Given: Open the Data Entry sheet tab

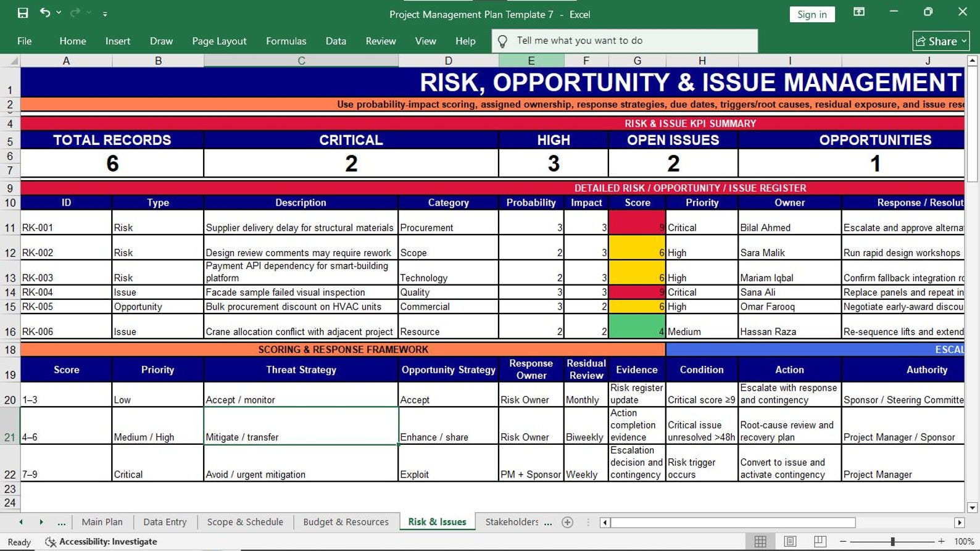Looking at the screenshot, I should [x=165, y=522].
